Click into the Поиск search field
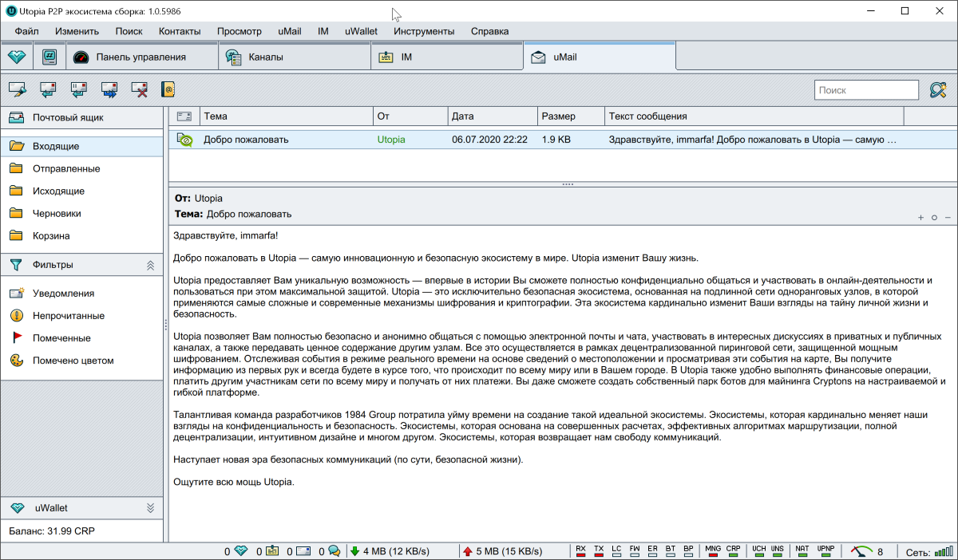Image resolution: width=958 pixels, height=560 pixels. (867, 90)
